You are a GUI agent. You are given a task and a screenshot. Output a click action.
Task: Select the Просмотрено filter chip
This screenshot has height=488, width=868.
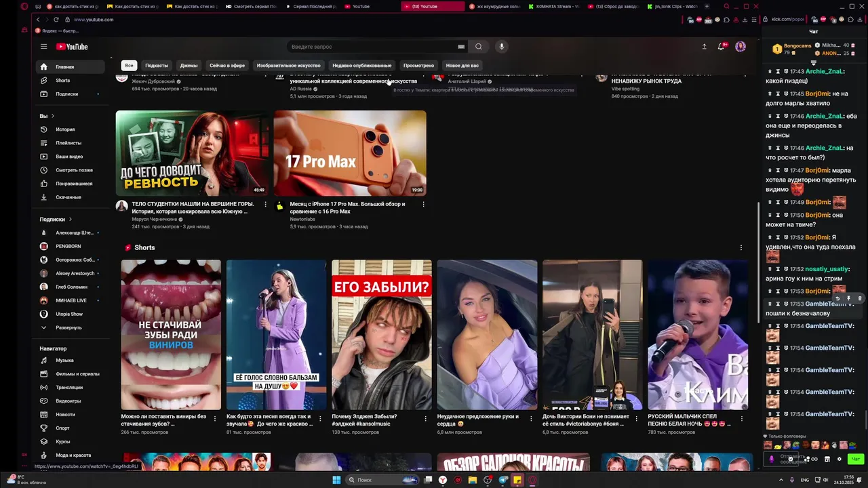coord(418,66)
